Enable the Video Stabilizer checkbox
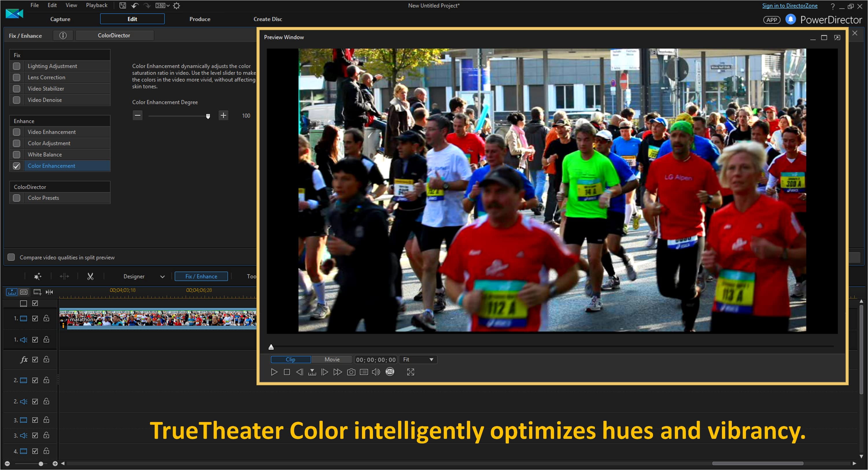The width and height of the screenshot is (868, 470). click(x=16, y=89)
